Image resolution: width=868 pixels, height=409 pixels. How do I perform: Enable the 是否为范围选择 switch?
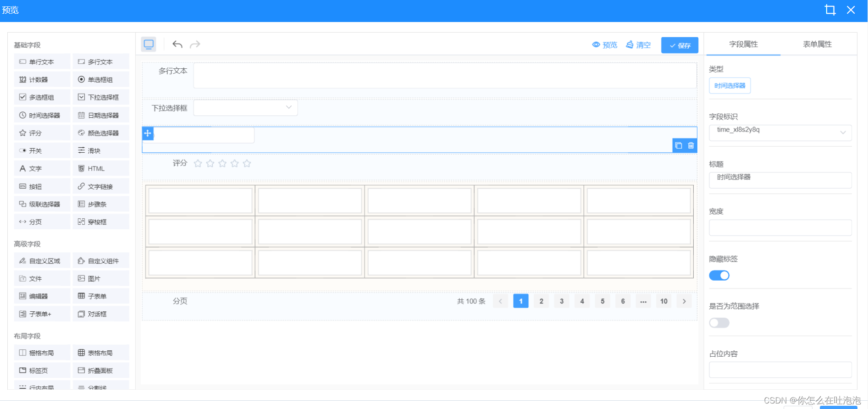[x=719, y=323]
